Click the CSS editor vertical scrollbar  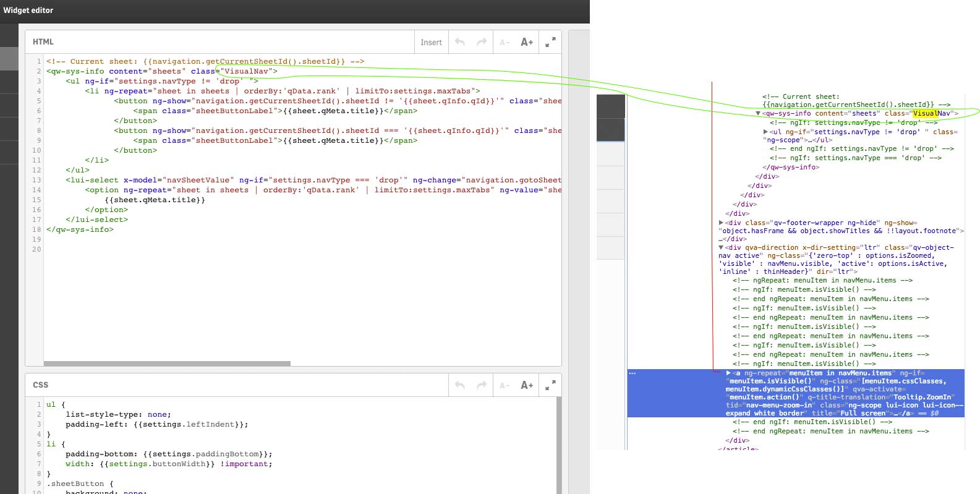559,445
